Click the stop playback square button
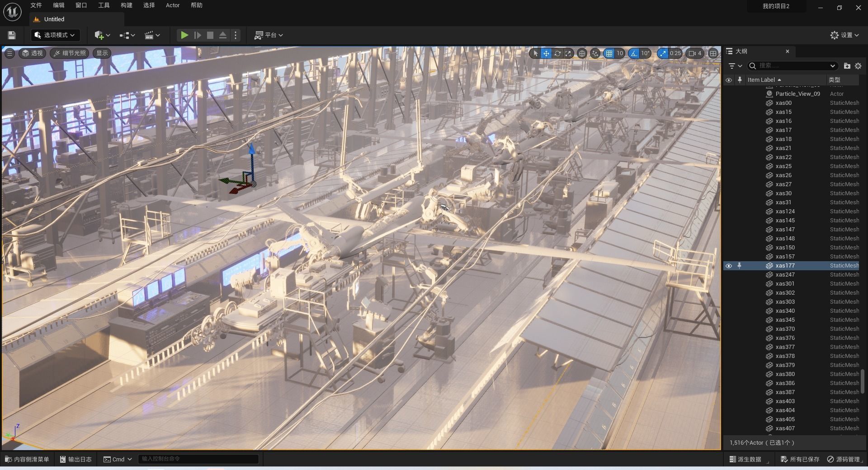 click(x=210, y=35)
